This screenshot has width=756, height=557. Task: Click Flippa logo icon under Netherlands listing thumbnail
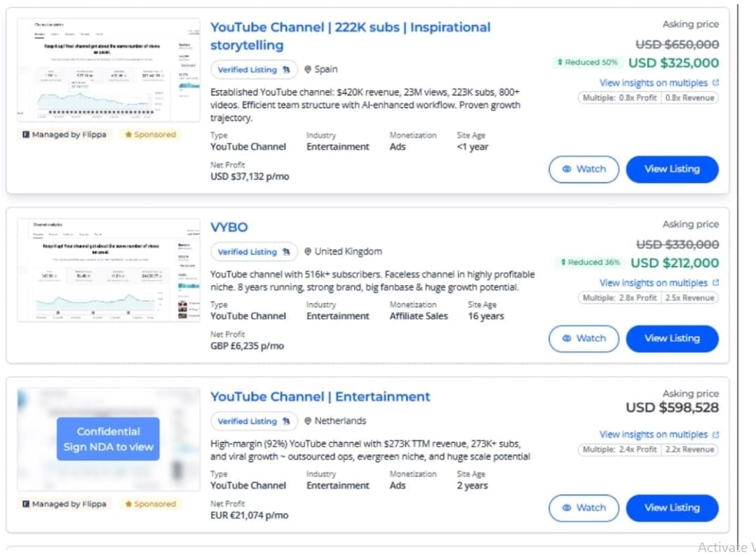pos(26,504)
